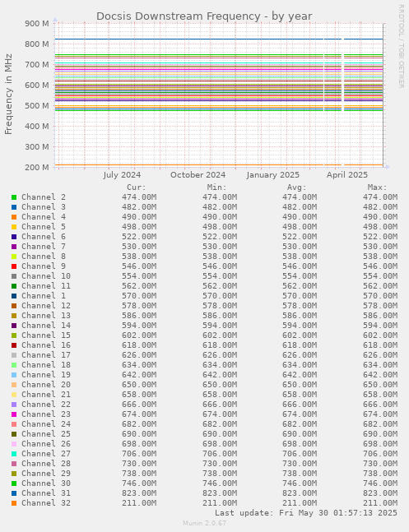Select the 900 M y-axis tick label
Viewport: 409px width, 532px height.
tap(37, 23)
